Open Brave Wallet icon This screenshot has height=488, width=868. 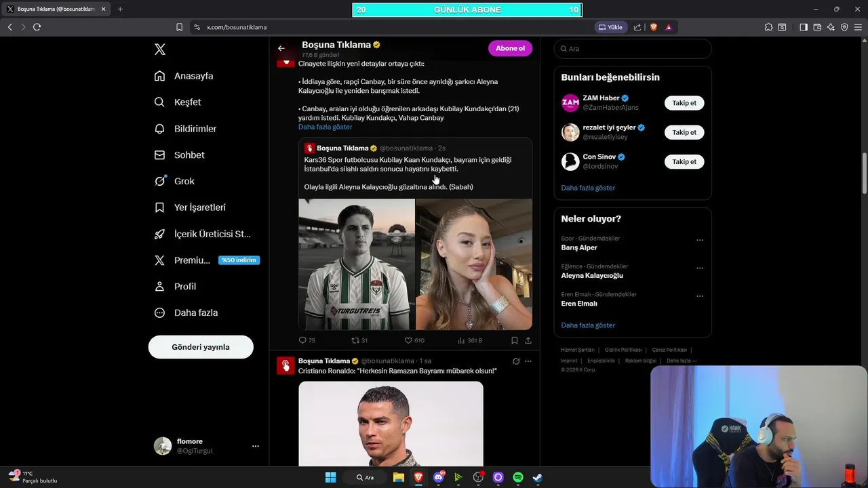[817, 27]
